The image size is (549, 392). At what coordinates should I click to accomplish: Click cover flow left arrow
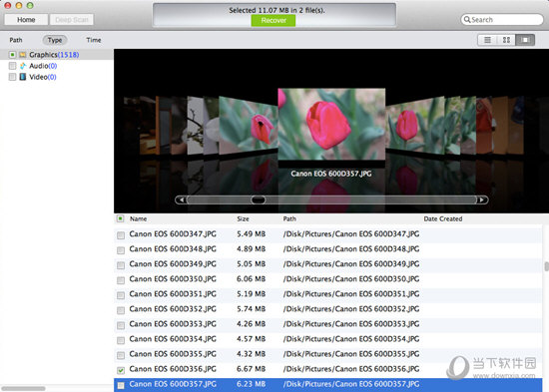coord(182,199)
